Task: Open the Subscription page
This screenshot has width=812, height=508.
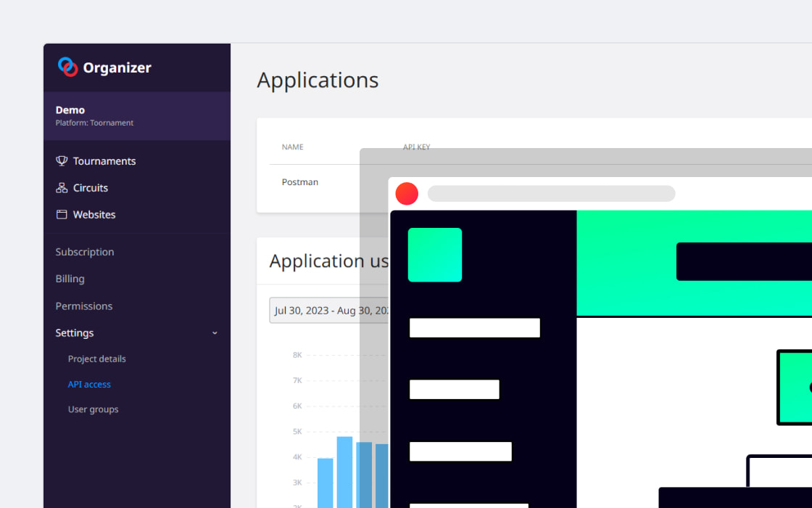Action: [x=85, y=252]
